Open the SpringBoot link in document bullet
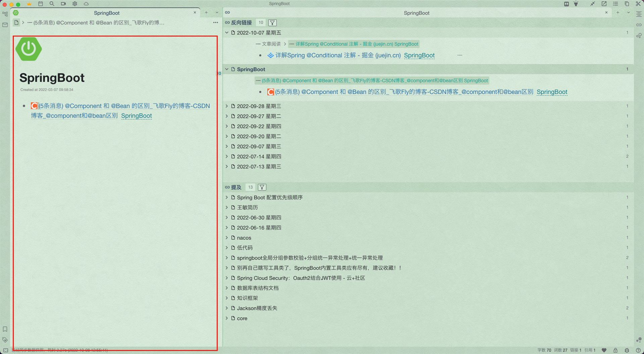Viewport: 644px width, 354px height. (x=136, y=116)
